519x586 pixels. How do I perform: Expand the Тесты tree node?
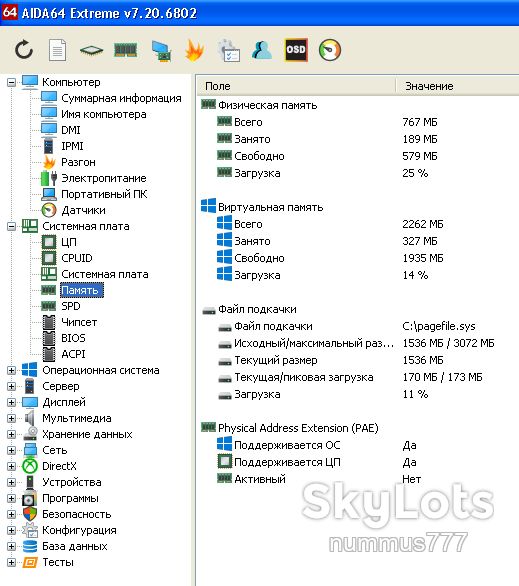[x=12, y=562]
